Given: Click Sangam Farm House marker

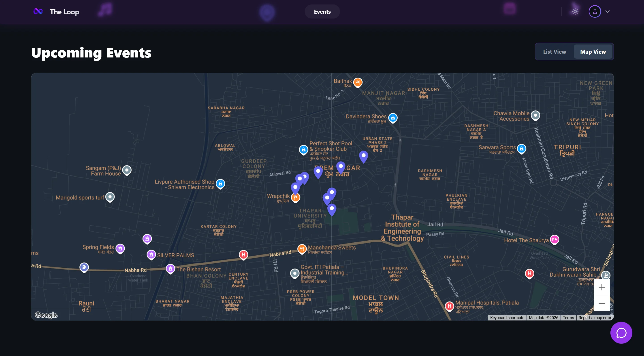Looking at the screenshot, I should tap(127, 170).
